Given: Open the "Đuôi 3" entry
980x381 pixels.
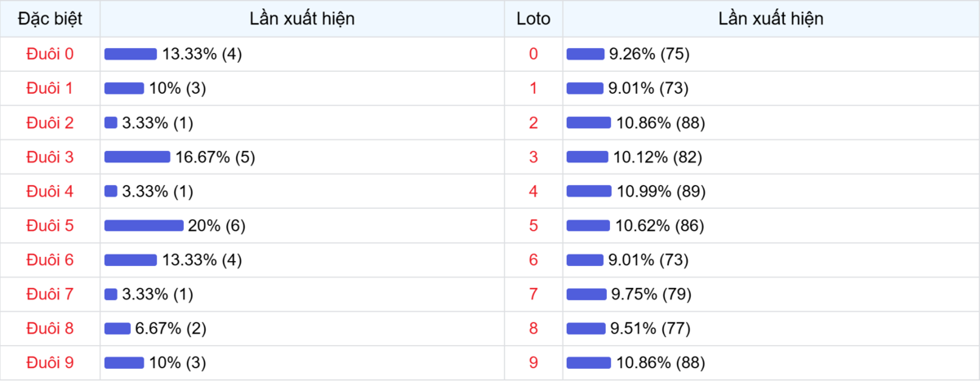Looking at the screenshot, I should click(50, 157).
